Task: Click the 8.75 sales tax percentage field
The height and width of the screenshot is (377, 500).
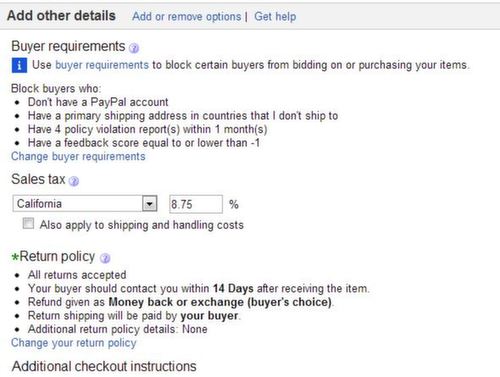Action: pos(196,204)
